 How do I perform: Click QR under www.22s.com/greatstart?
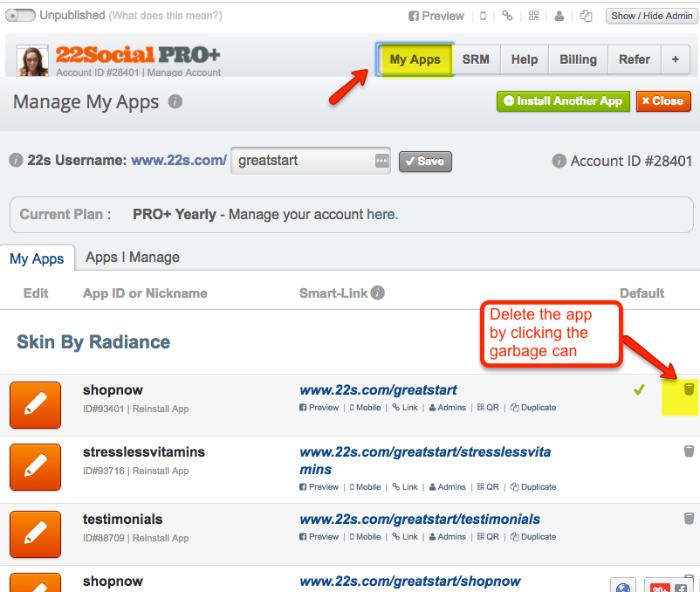coord(488,408)
